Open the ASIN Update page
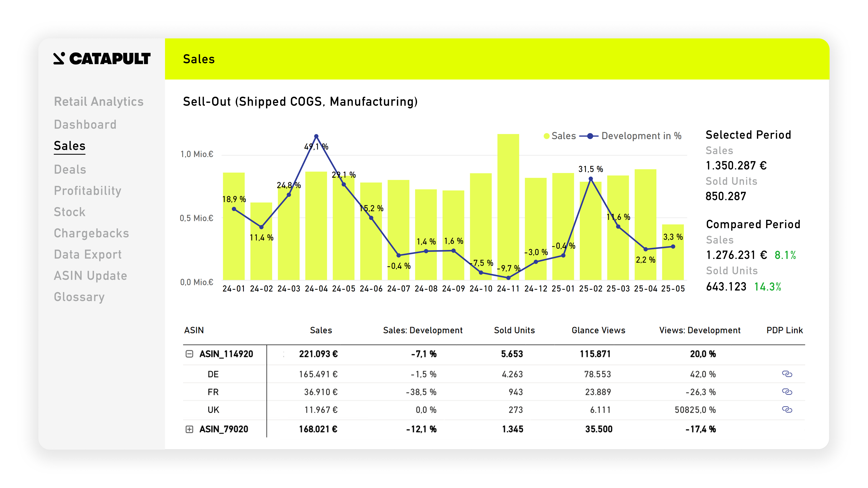Viewport: 868px width, 488px height. pyautogui.click(x=90, y=275)
